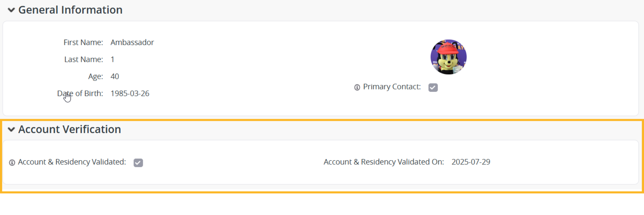Click the info icon beside Primary Contact

pos(357,87)
